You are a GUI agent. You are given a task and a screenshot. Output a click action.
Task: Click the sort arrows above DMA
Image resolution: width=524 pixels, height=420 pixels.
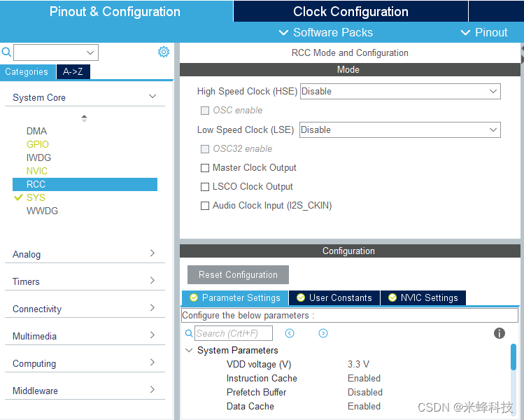tap(84, 118)
